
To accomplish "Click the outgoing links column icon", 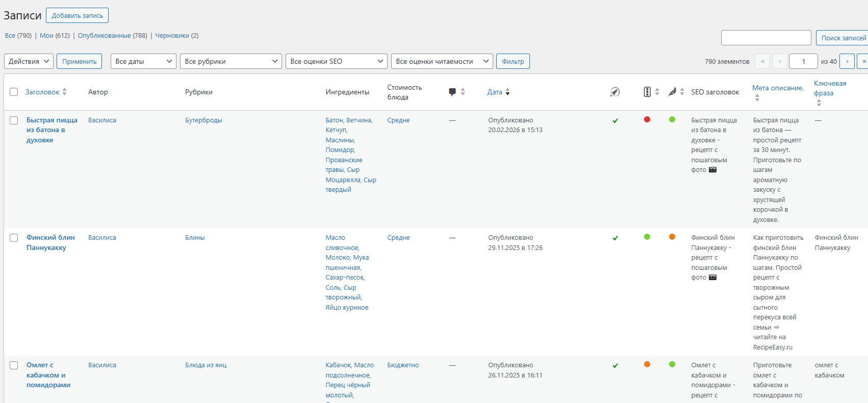I will tap(615, 92).
